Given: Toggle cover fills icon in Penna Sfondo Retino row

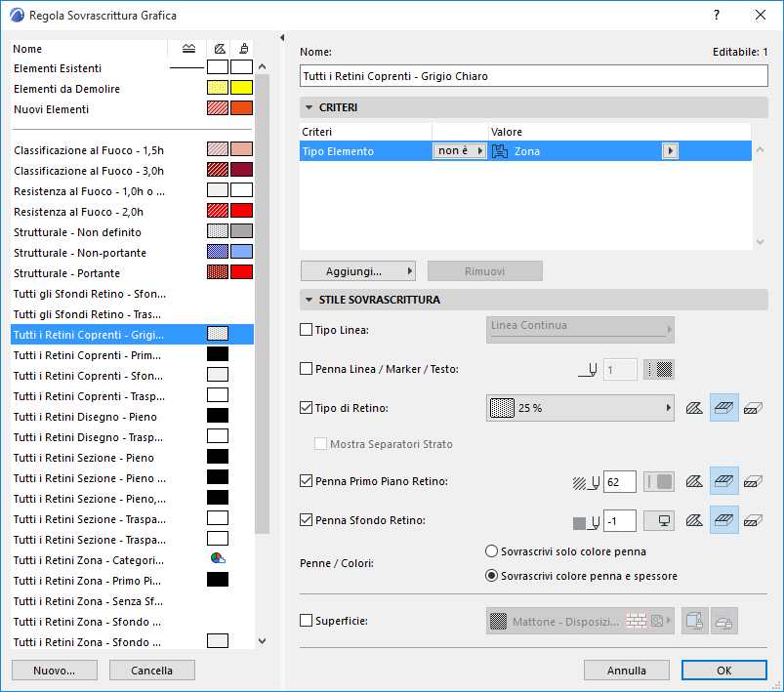Looking at the screenshot, I should (x=724, y=520).
